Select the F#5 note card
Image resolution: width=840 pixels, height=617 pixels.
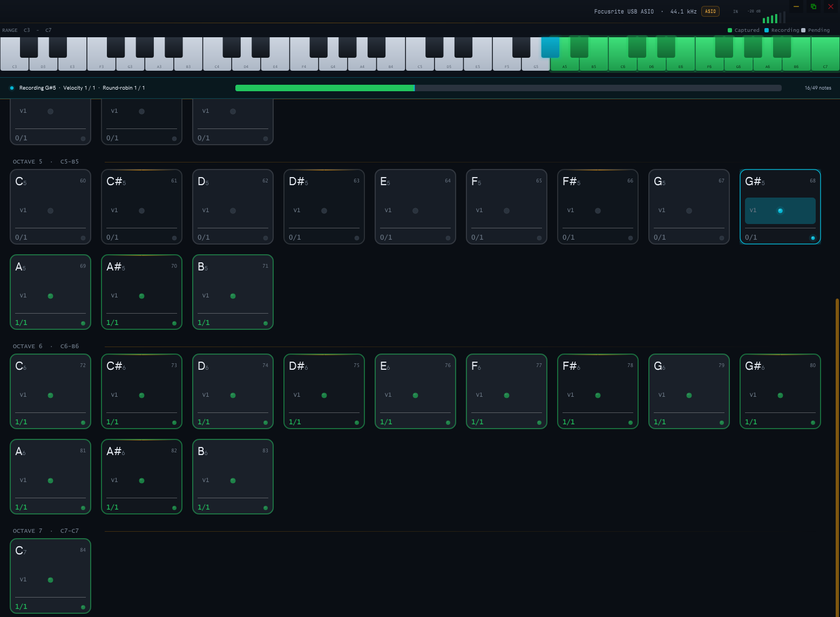[598, 207]
